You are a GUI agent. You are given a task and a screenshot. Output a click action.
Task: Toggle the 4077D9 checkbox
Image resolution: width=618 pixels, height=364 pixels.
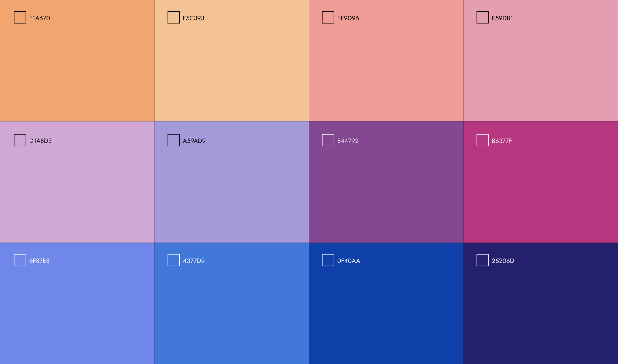point(174,260)
